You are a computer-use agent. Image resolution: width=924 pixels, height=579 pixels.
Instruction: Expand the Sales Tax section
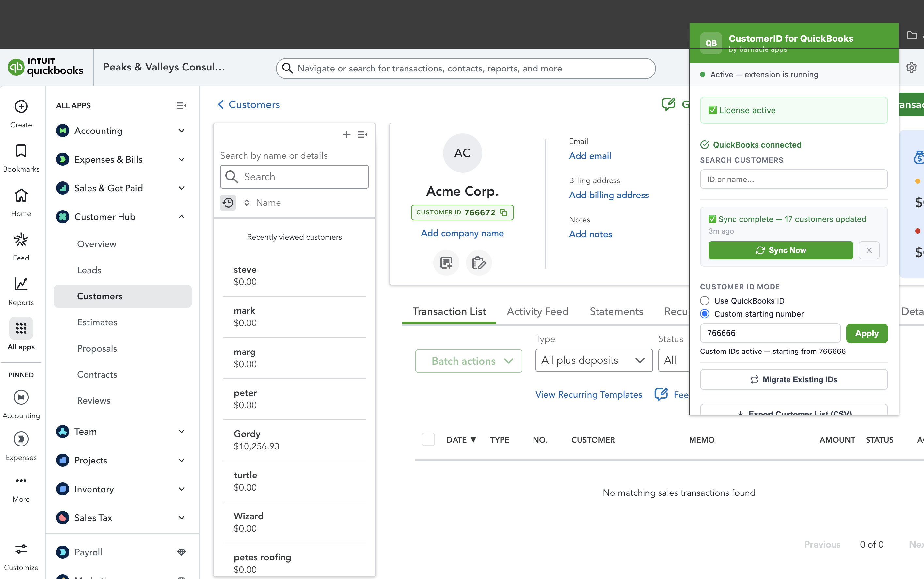[182, 517]
